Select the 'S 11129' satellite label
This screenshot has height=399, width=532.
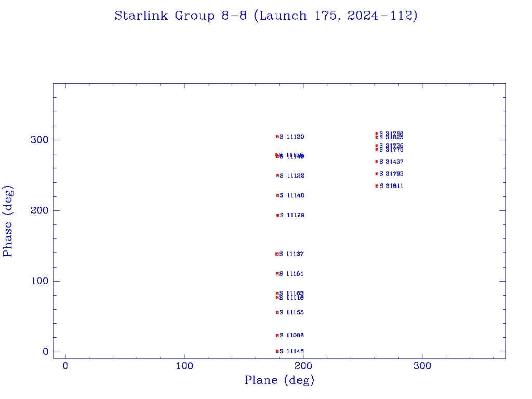(x=292, y=215)
